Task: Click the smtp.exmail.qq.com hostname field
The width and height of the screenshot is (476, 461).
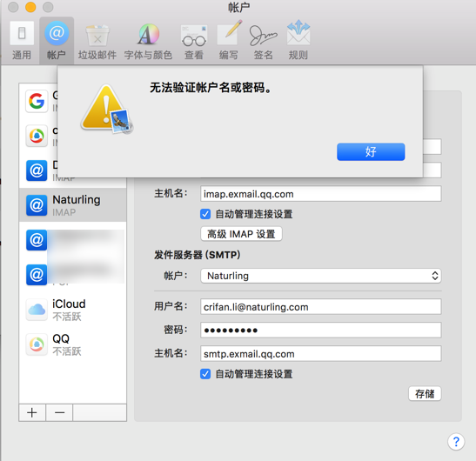Action: pos(321,354)
